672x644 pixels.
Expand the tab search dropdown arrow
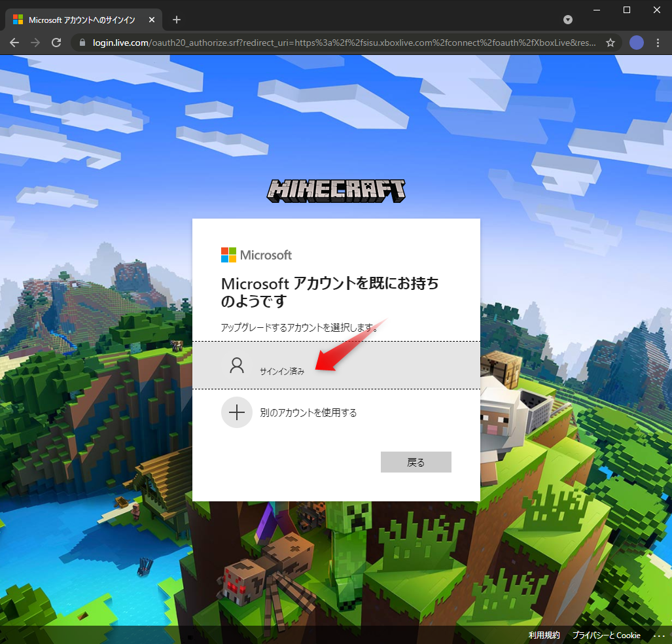pyautogui.click(x=568, y=20)
